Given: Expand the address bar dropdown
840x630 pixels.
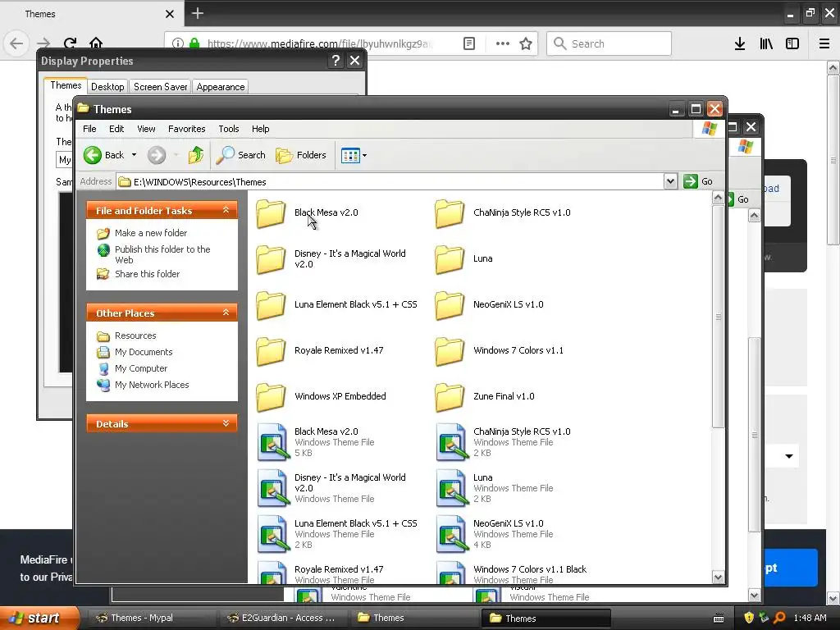Looking at the screenshot, I should coord(670,181).
